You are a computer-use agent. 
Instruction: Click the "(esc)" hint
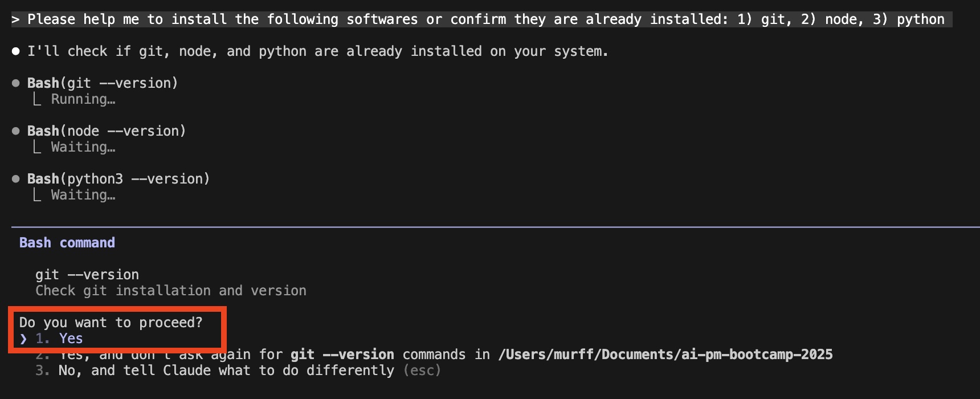click(422, 370)
